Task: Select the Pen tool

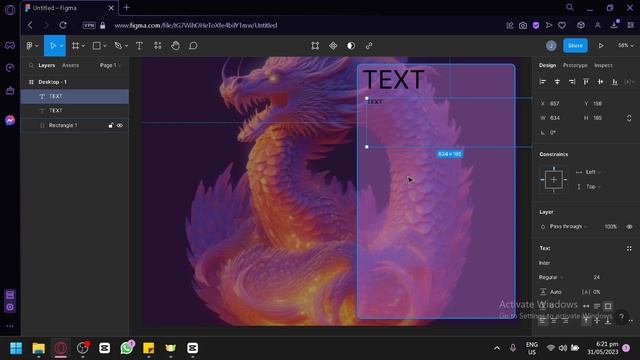Action: pyautogui.click(x=118, y=46)
